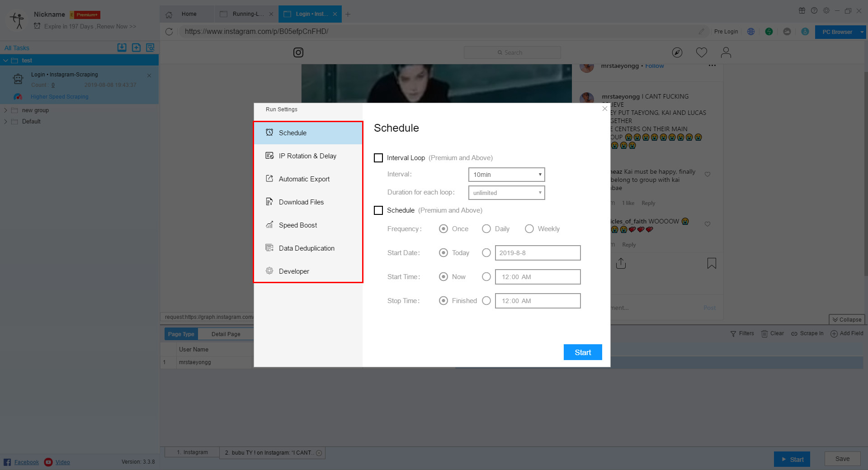The image size is (868, 470).
Task: Click the Save button
Action: click(x=842, y=459)
